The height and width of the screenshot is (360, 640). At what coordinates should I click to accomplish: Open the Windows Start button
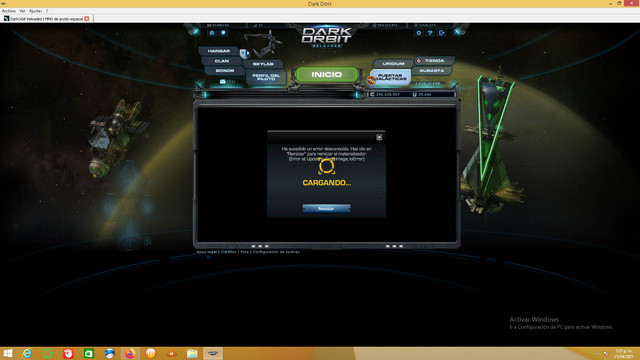point(8,353)
